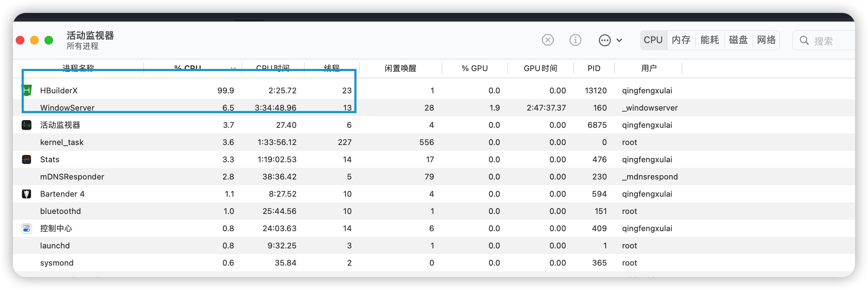Click the process info (i) icon

(575, 40)
